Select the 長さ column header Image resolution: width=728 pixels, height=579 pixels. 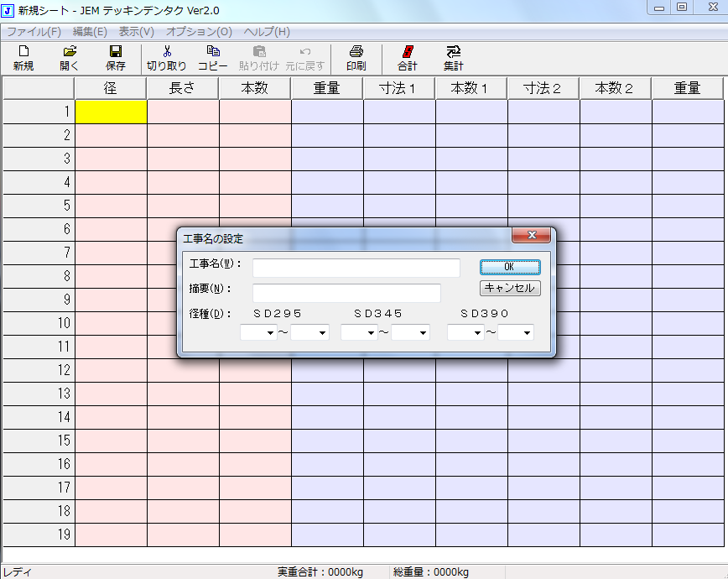click(x=183, y=88)
